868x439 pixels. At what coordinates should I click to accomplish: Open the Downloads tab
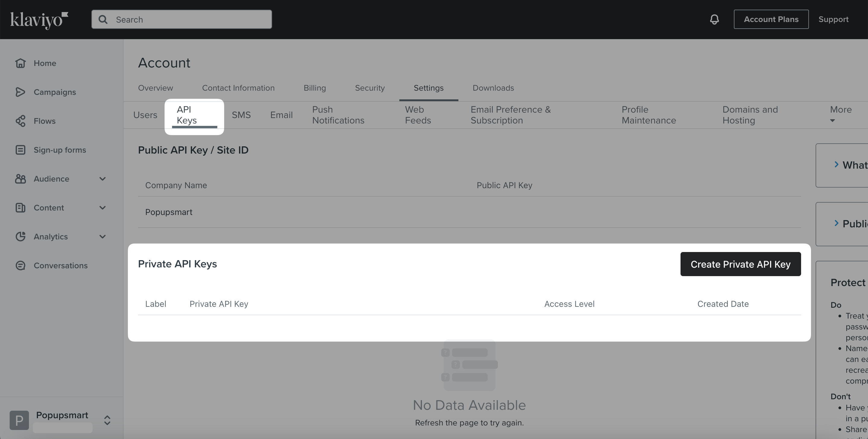(x=493, y=88)
